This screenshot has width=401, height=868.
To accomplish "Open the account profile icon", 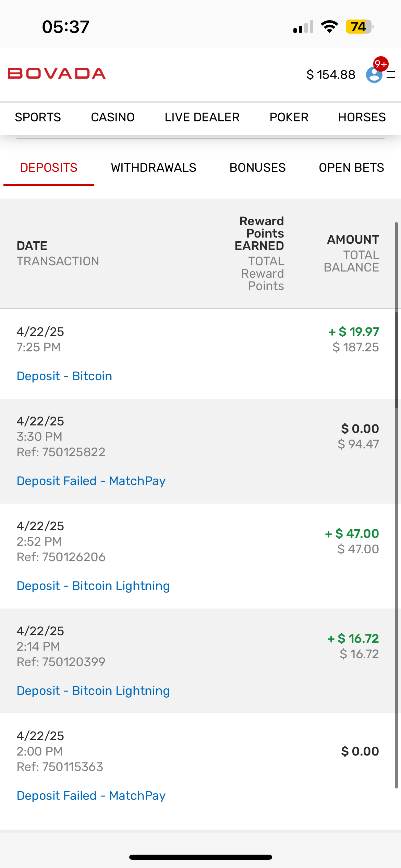I will [x=374, y=75].
